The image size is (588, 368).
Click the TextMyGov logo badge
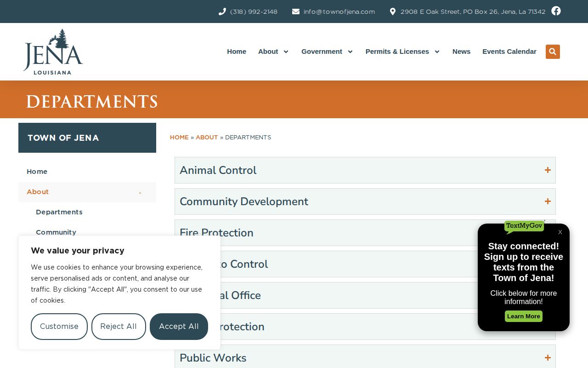(x=524, y=226)
